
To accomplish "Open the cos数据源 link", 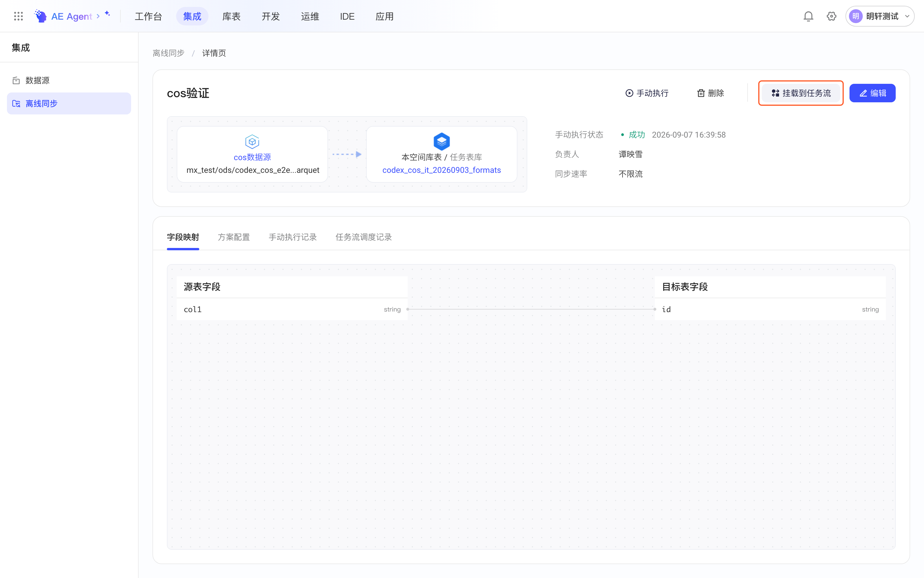I will click(x=252, y=157).
